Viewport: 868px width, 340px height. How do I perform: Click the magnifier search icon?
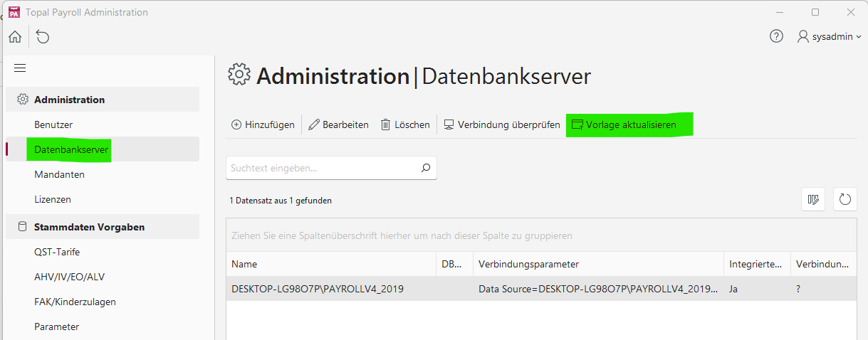(426, 169)
